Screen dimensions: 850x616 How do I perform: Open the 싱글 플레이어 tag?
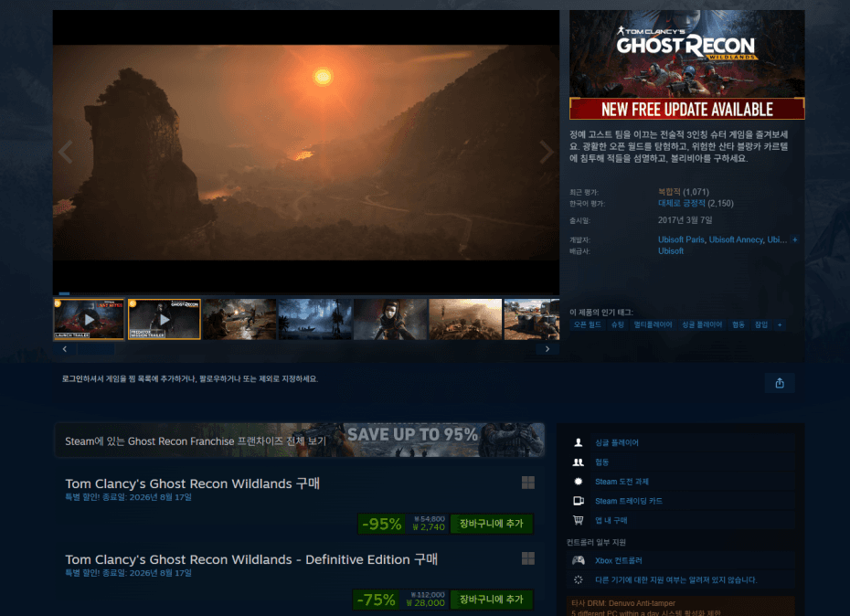click(702, 324)
